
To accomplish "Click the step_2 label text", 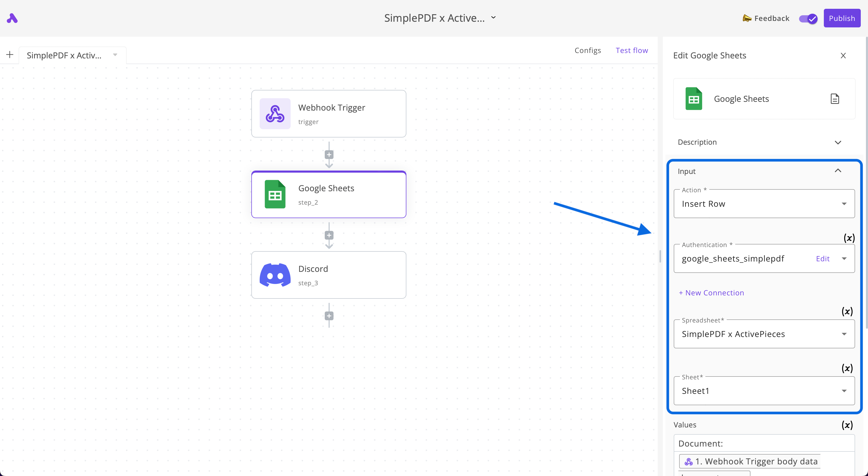I will click(x=308, y=203).
